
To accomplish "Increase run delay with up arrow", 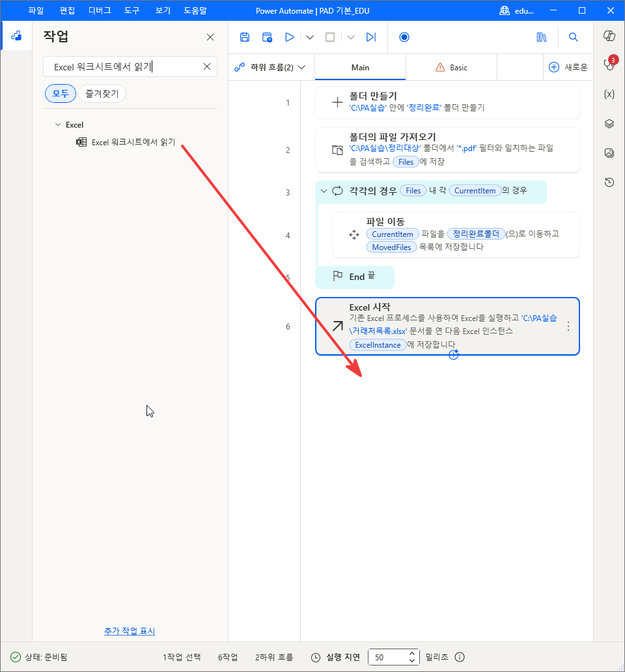I will click(411, 653).
